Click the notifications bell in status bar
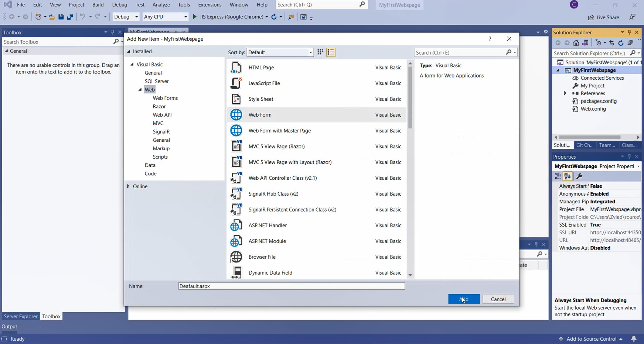Screen dimensions: 644x344 (634, 339)
